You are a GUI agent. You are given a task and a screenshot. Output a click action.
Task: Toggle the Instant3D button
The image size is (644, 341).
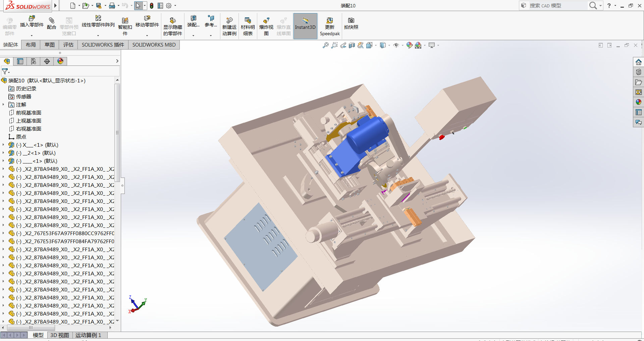(305, 26)
